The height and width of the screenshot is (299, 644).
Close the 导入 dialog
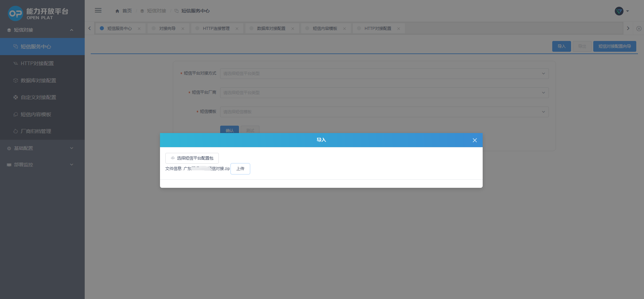coord(475,140)
